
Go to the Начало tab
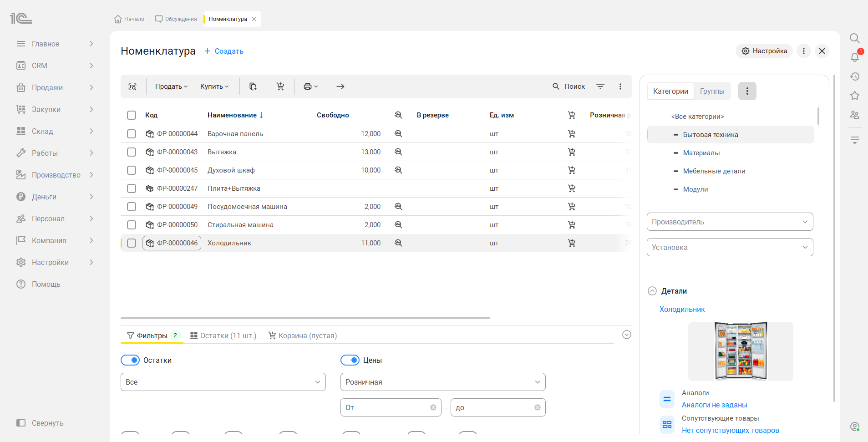coord(129,19)
